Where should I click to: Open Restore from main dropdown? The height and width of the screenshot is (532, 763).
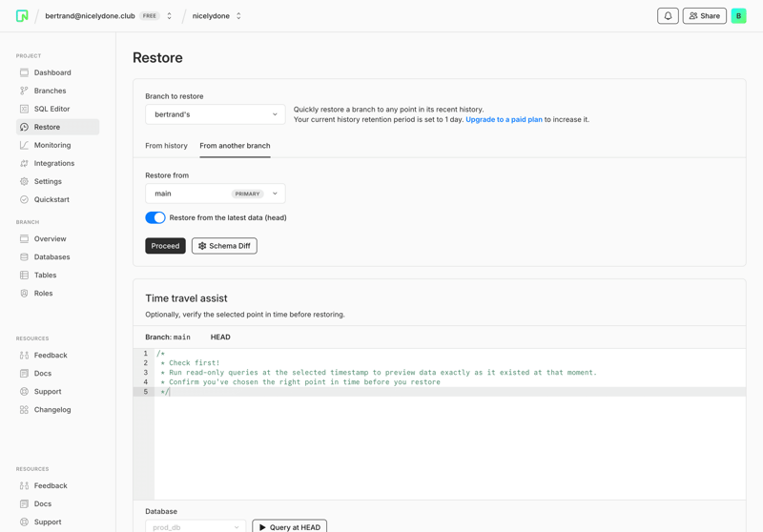click(x=216, y=194)
